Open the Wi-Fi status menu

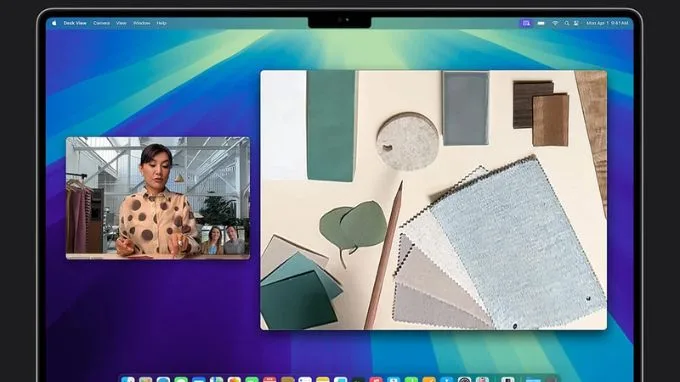coord(555,23)
